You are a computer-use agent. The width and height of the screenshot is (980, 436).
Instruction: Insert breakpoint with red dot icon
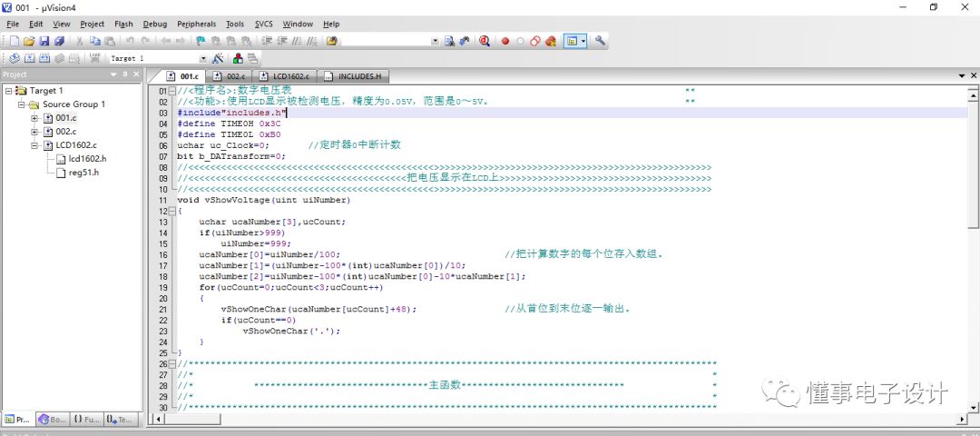(505, 41)
